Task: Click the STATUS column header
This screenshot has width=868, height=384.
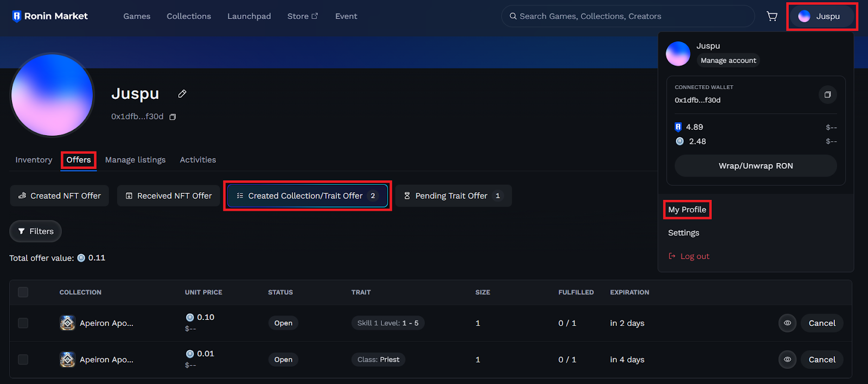Action: (x=280, y=292)
